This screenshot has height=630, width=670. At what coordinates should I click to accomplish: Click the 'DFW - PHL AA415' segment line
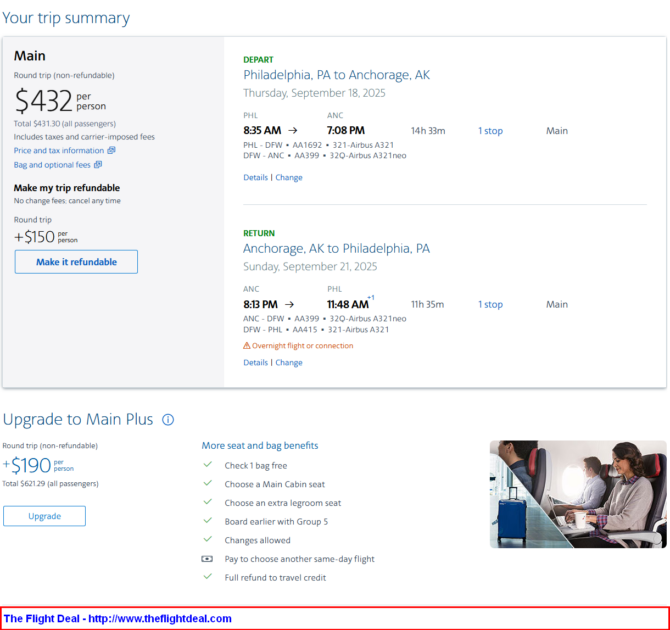316,330
